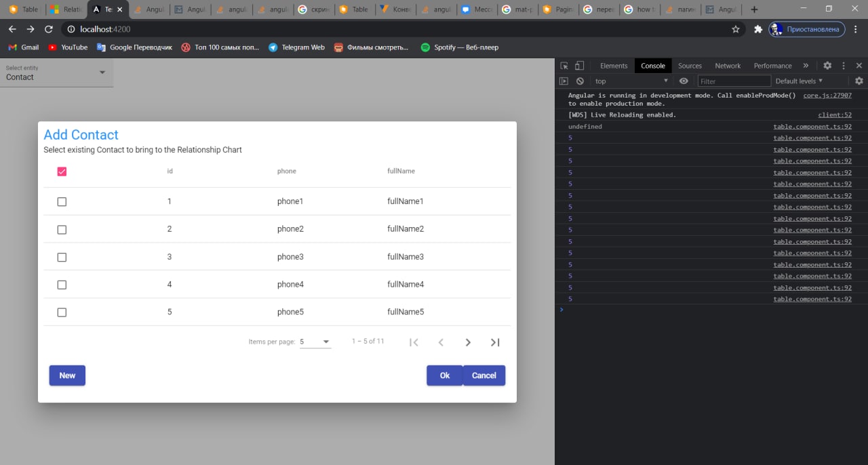Click the '1 – 5 of 11' range label
868x465 pixels.
pos(368,341)
